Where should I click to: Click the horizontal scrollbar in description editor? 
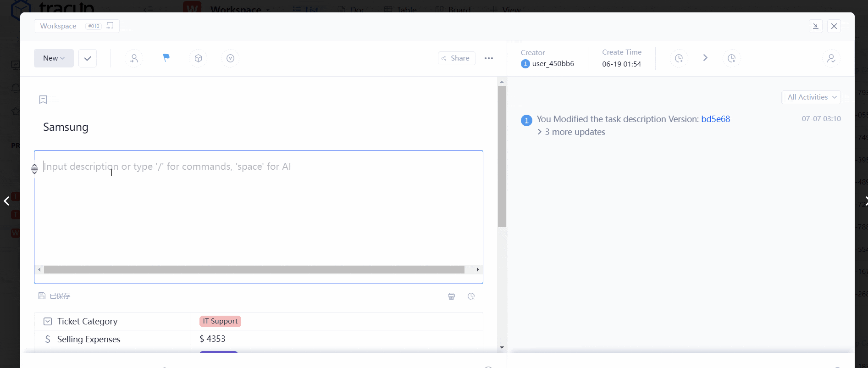[254, 270]
